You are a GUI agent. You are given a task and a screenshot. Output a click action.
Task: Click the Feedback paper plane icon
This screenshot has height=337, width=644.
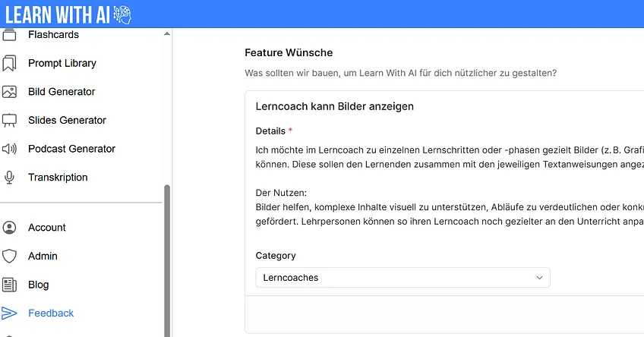9,313
